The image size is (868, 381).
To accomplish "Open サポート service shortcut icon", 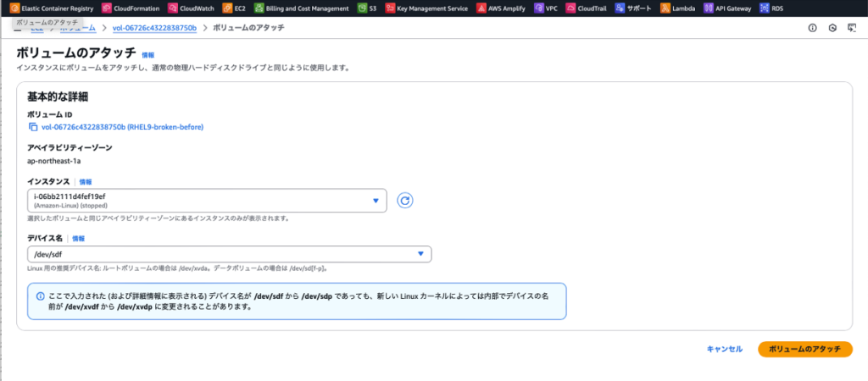I will (x=620, y=8).
